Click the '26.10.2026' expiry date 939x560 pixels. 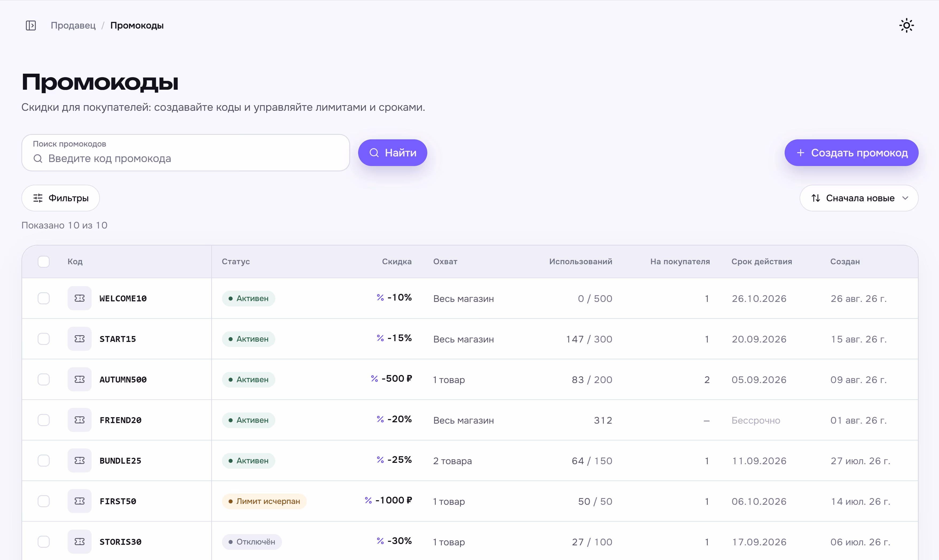click(759, 298)
